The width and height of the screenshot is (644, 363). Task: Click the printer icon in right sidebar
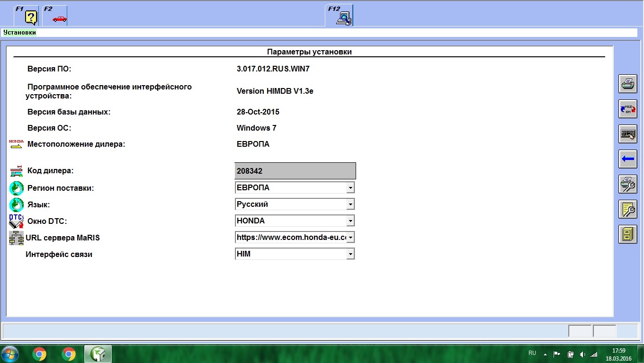pos(628,84)
